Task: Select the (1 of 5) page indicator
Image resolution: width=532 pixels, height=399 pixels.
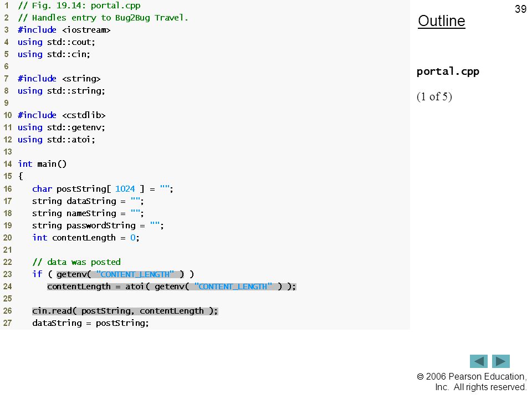Action: (x=434, y=96)
